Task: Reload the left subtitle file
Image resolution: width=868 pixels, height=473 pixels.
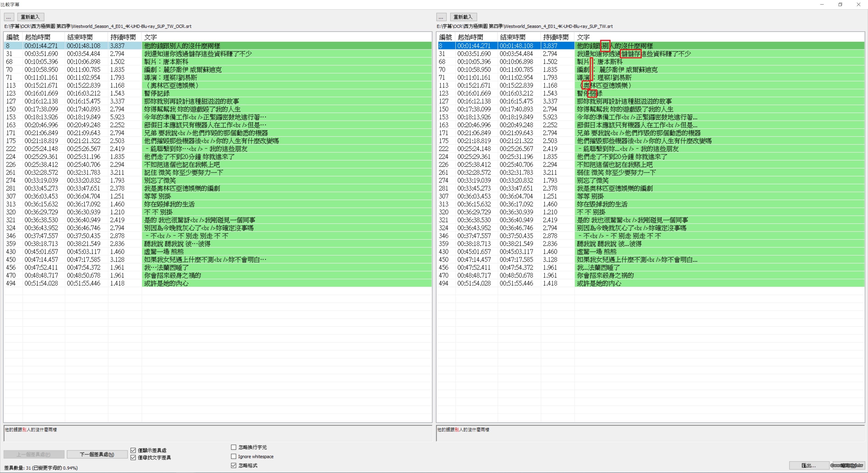Action: 30,17
